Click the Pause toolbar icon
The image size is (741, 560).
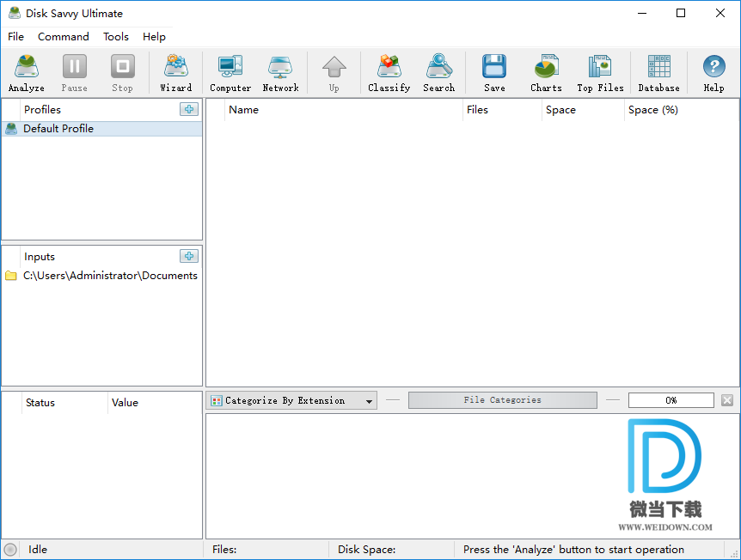[74, 73]
